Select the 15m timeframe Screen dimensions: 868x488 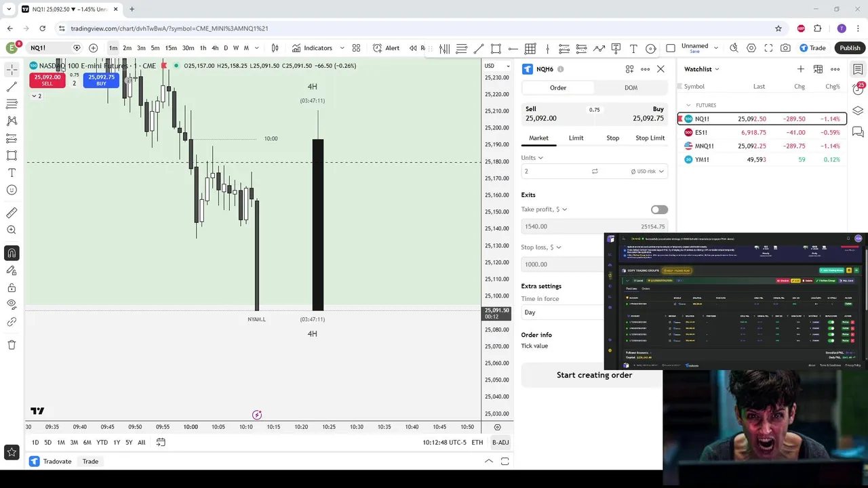171,48
